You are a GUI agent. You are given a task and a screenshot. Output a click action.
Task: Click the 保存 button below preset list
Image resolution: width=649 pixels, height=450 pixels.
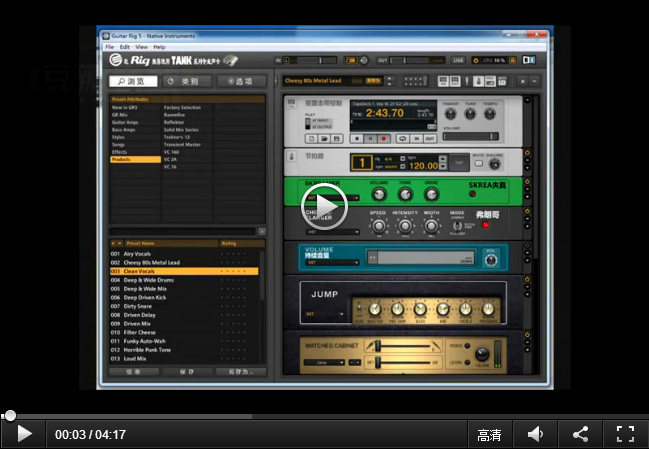pyautogui.click(x=187, y=372)
